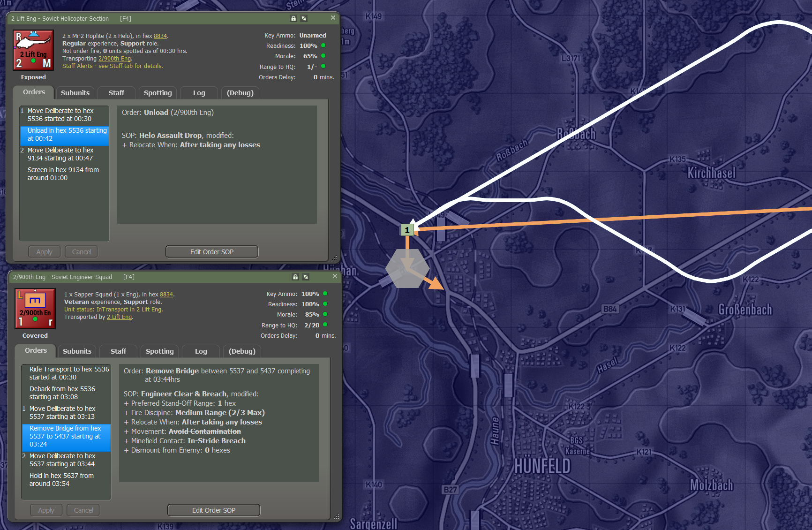Viewport: 812px width, 530px height.
Task: Click the helicopter unit counter icon
Action: pos(33,50)
